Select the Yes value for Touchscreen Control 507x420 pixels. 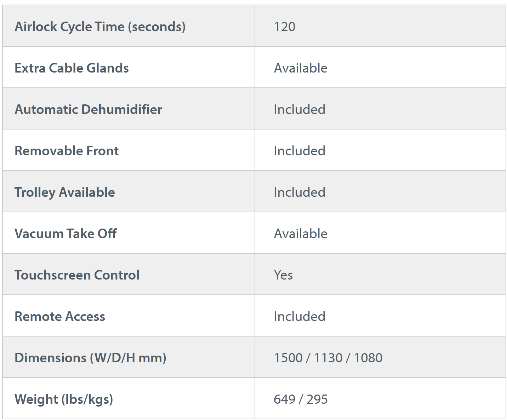283,275
